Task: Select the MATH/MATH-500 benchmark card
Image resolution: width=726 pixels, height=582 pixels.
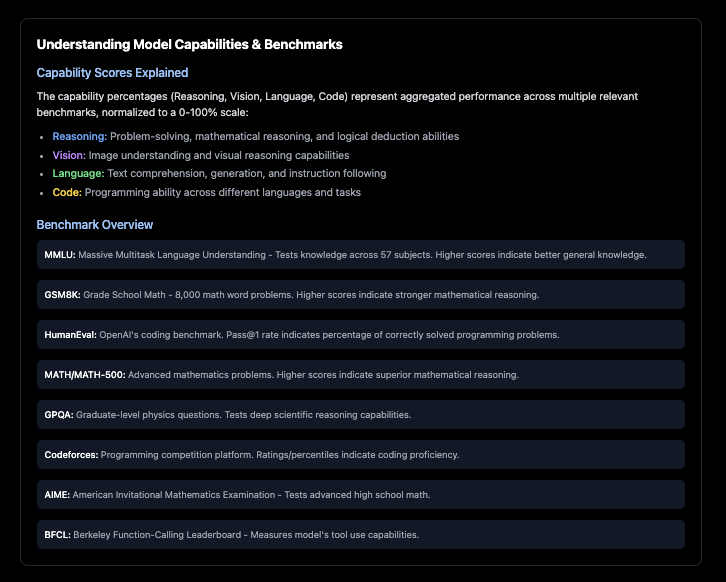Action: [x=360, y=374]
